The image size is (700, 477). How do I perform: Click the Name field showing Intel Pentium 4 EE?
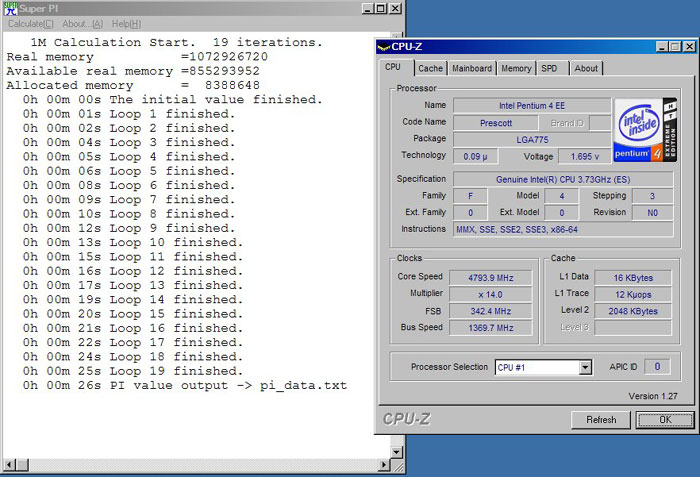[x=532, y=106]
